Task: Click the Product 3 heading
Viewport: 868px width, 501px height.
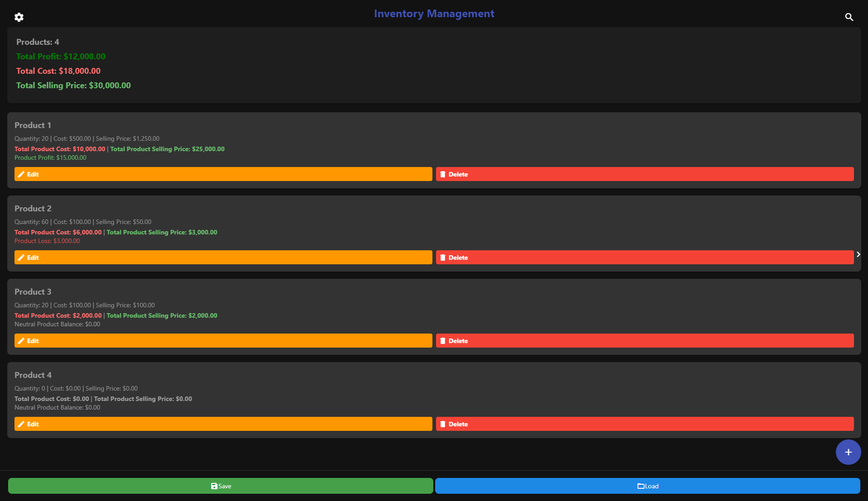Action: 33,292
